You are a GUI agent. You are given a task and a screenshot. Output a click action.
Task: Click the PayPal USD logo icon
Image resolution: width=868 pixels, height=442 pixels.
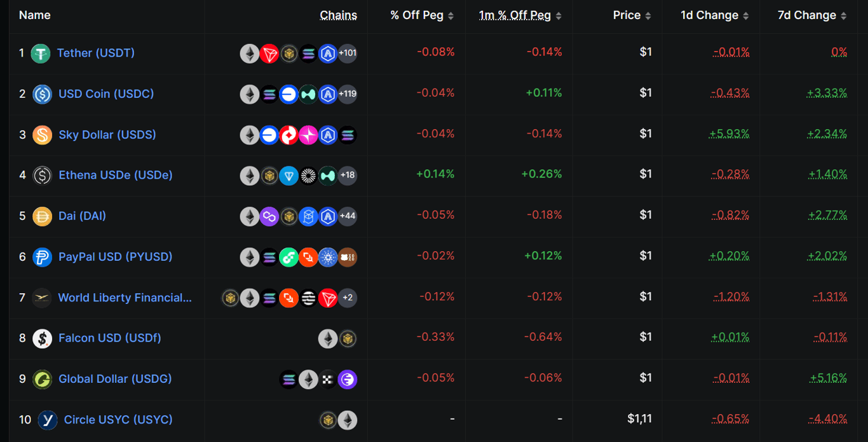point(42,257)
